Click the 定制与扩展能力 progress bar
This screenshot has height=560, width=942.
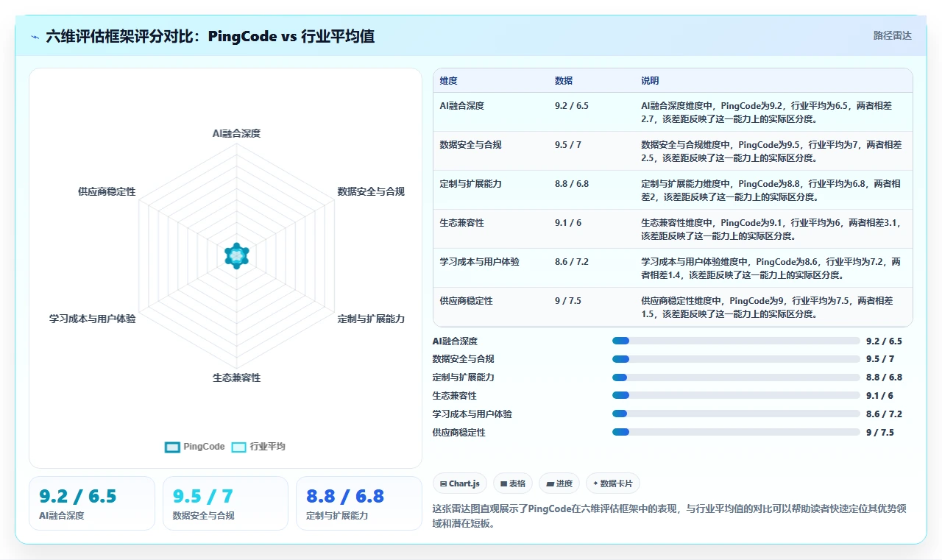[x=736, y=378]
